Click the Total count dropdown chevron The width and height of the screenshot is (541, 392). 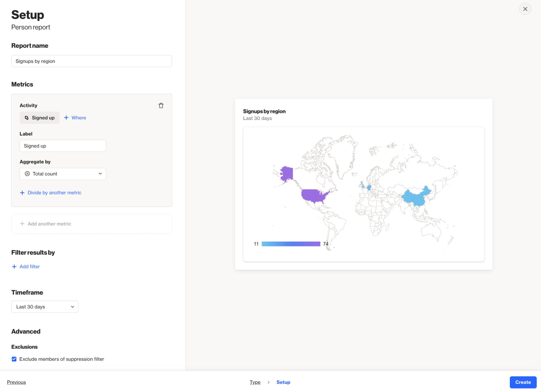100,174
